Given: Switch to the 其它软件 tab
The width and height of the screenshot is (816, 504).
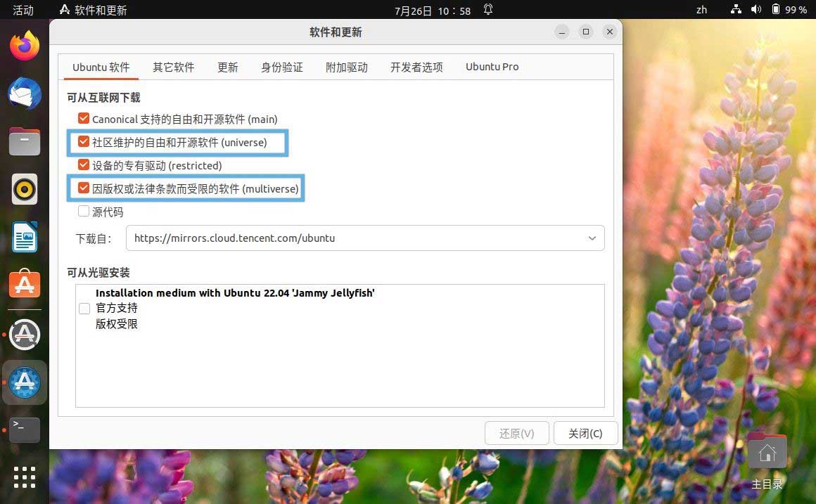Looking at the screenshot, I should tap(173, 67).
